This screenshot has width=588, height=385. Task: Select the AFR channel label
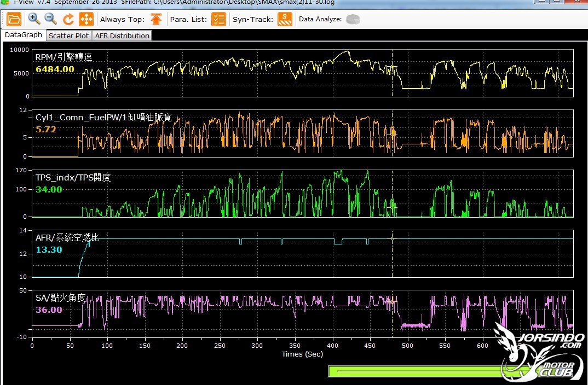click(x=67, y=237)
